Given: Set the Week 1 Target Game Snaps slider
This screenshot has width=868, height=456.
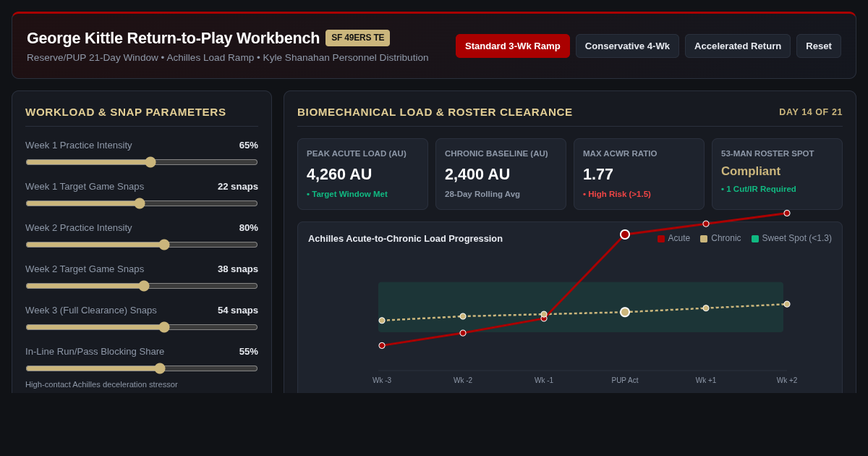Looking at the screenshot, I should point(142,203).
